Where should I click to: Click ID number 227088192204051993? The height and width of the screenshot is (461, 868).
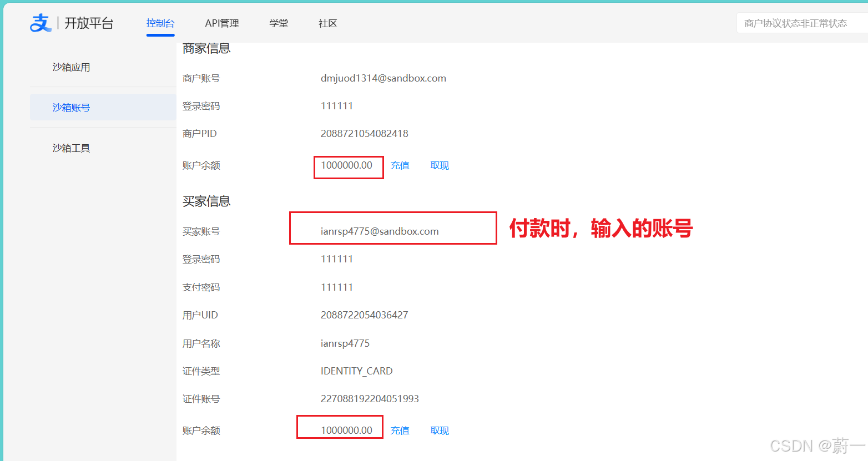click(x=370, y=399)
